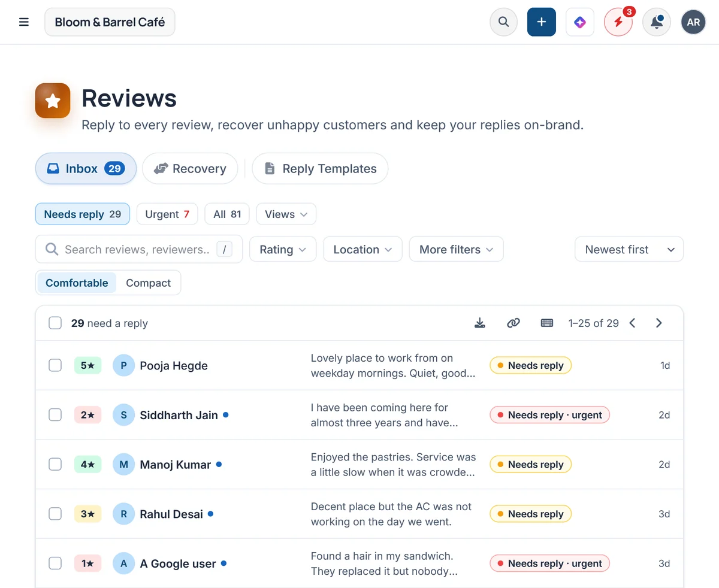Switch to Comfortable density view

tap(77, 283)
